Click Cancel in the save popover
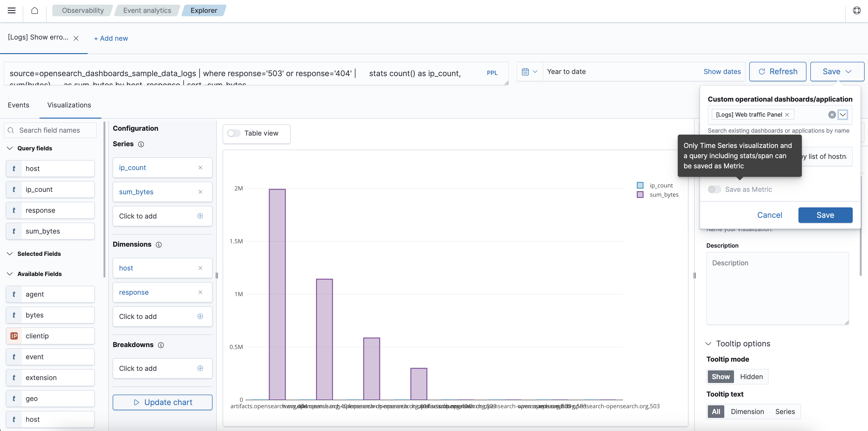The width and height of the screenshot is (868, 431). [x=769, y=215]
